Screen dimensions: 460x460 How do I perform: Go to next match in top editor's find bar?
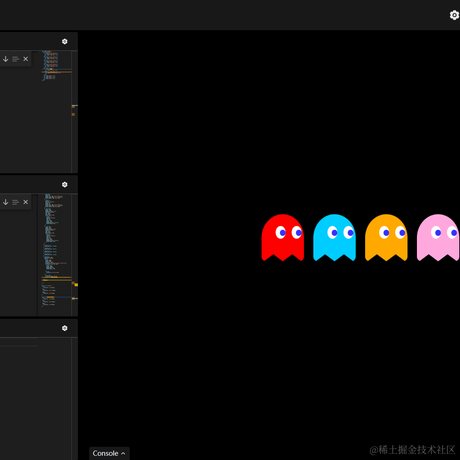[x=6, y=59]
